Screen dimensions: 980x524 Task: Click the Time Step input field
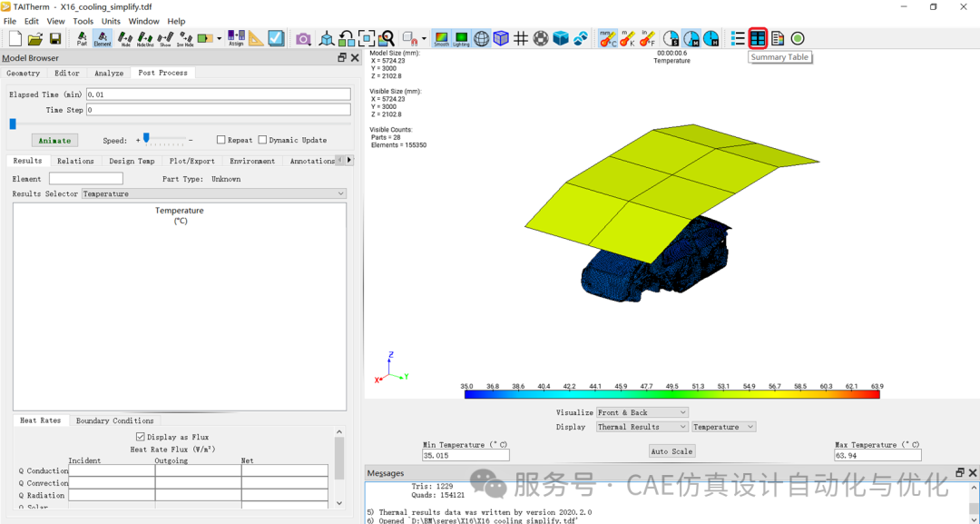point(219,110)
